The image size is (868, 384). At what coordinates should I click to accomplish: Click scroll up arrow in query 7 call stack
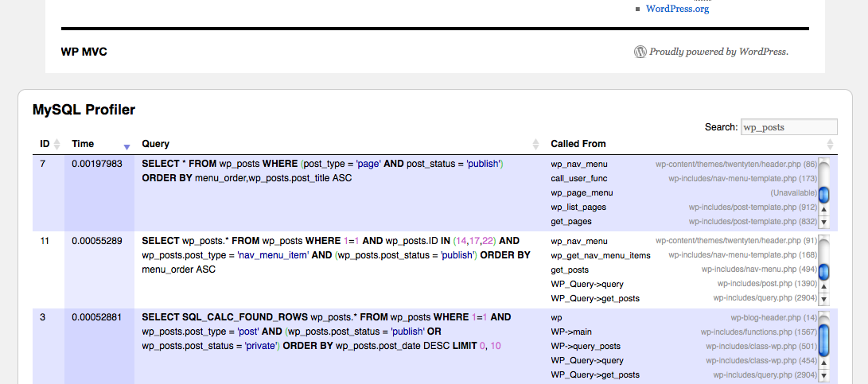click(x=823, y=210)
